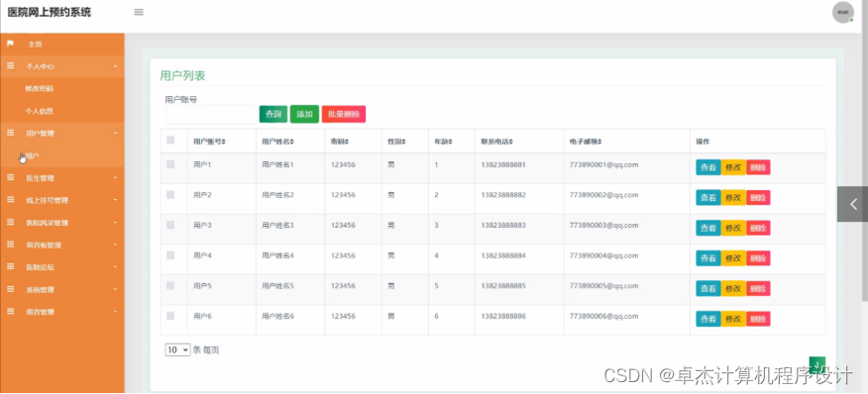The width and height of the screenshot is (868, 394).
Task: Click the red 批量删除 button
Action: click(x=344, y=114)
